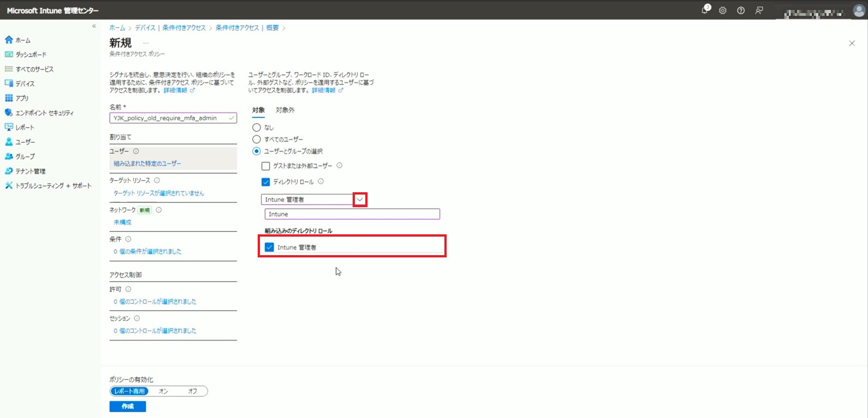Click the すべてのサービス list icon
The image size is (868, 418).
pos(9,69)
